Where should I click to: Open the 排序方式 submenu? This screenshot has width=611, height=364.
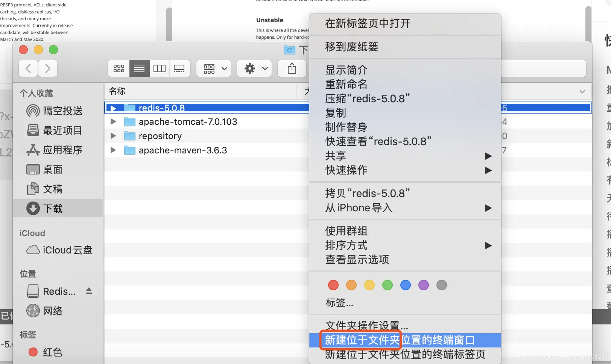405,245
